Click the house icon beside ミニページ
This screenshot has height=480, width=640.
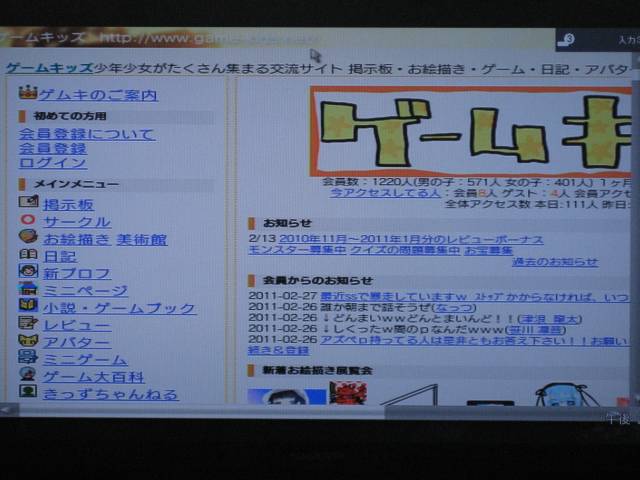click(28, 290)
